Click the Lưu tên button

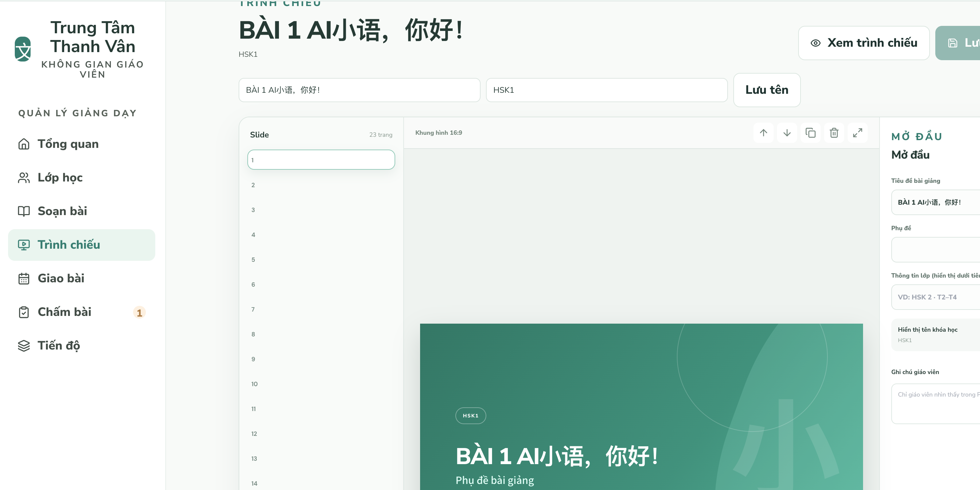click(x=767, y=90)
